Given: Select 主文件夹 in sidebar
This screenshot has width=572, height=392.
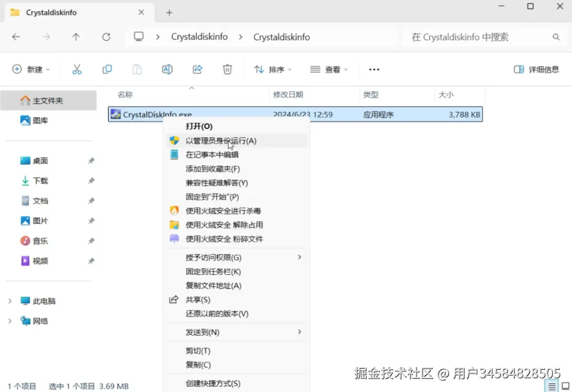Looking at the screenshot, I should 48,101.
